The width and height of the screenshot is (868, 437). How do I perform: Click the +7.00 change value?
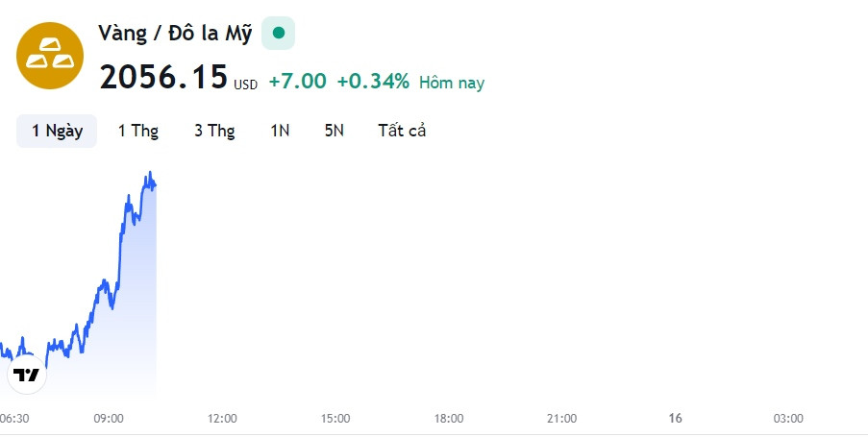(297, 82)
